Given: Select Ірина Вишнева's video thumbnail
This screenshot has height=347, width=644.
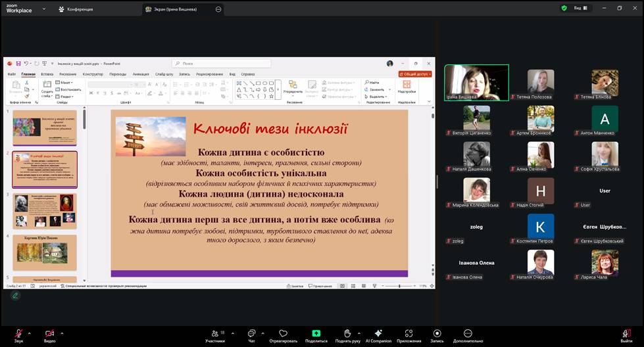Looking at the screenshot, I should (476, 81).
